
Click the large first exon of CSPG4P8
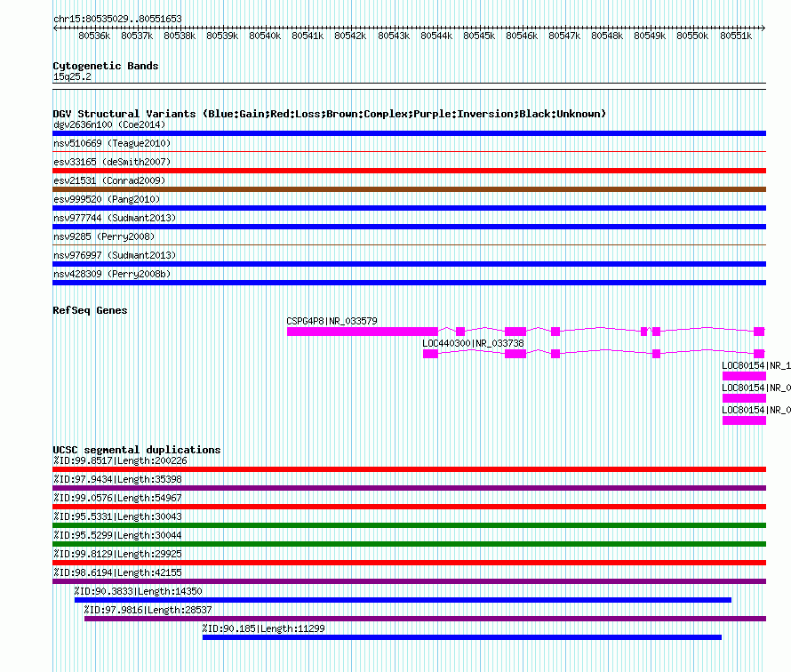(363, 332)
